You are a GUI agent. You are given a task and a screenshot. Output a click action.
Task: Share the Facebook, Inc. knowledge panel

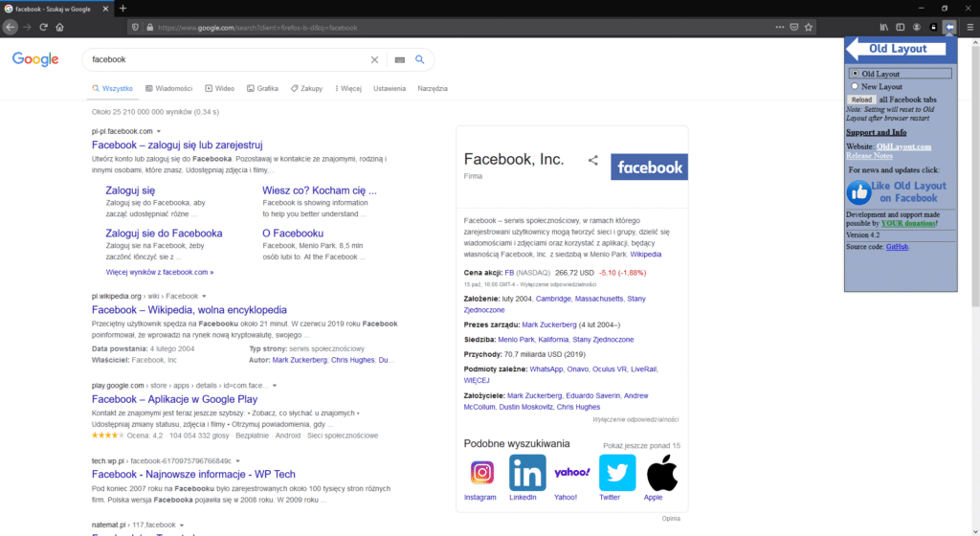(x=593, y=161)
